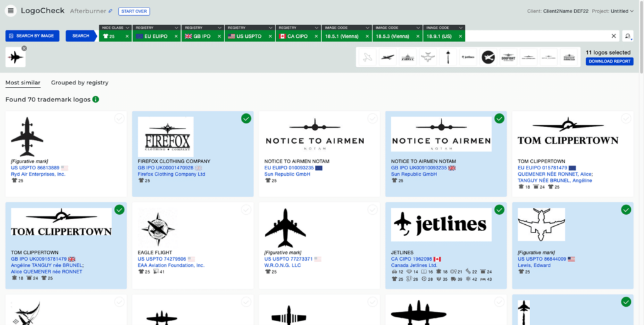The image size is (644, 325).
Task: Select the EAGLE FLIGHT logo checkbox
Action: coord(246,210)
